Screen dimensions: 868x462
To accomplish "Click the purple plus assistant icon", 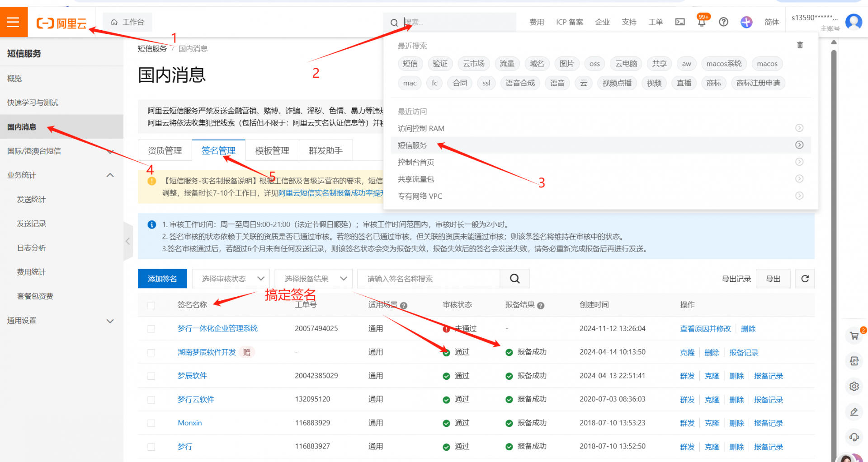I will (x=746, y=22).
